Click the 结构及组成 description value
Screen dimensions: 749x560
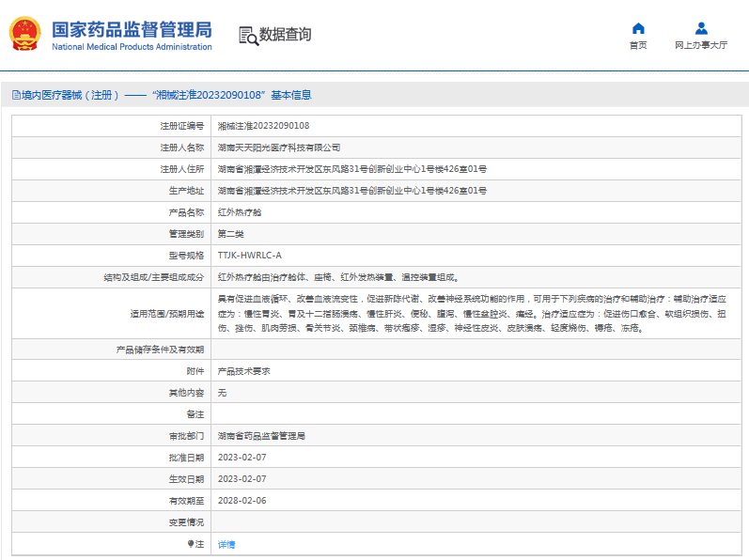click(338, 277)
